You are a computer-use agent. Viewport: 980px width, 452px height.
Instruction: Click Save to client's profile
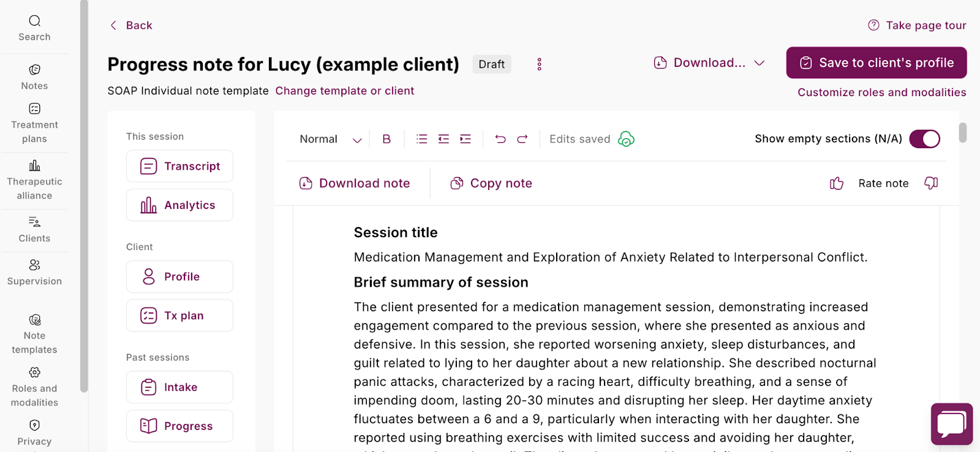(x=876, y=62)
